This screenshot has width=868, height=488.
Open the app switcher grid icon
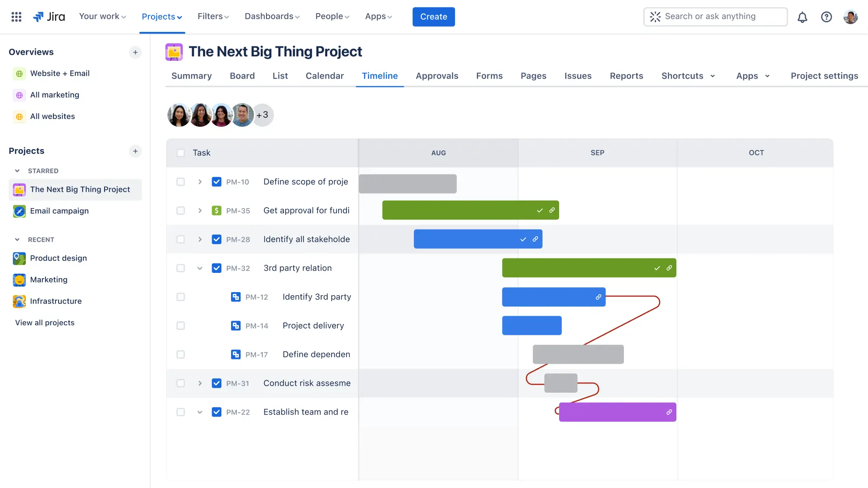click(x=16, y=17)
